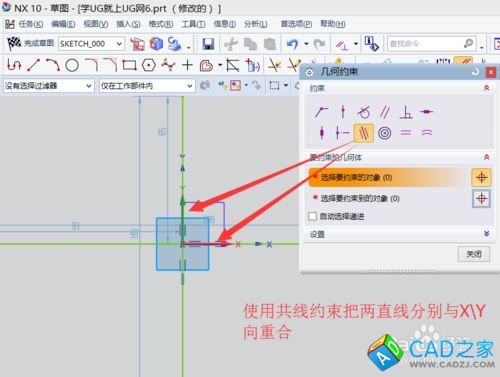Screen dimensions: 500x377
Task: Enable the 自动选择递进 checkbox
Action: tap(313, 216)
